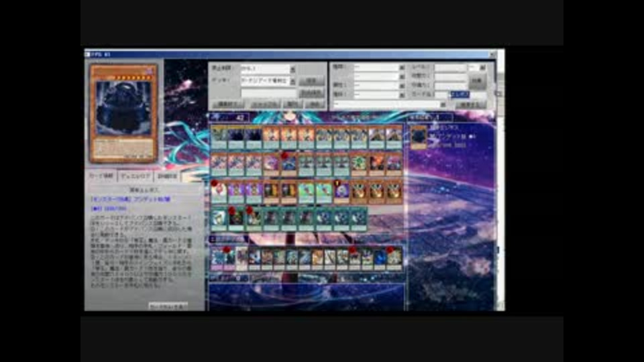The image size is (644, 362).
Task: Click the first spell card in fourth deck row
Action: (219, 220)
